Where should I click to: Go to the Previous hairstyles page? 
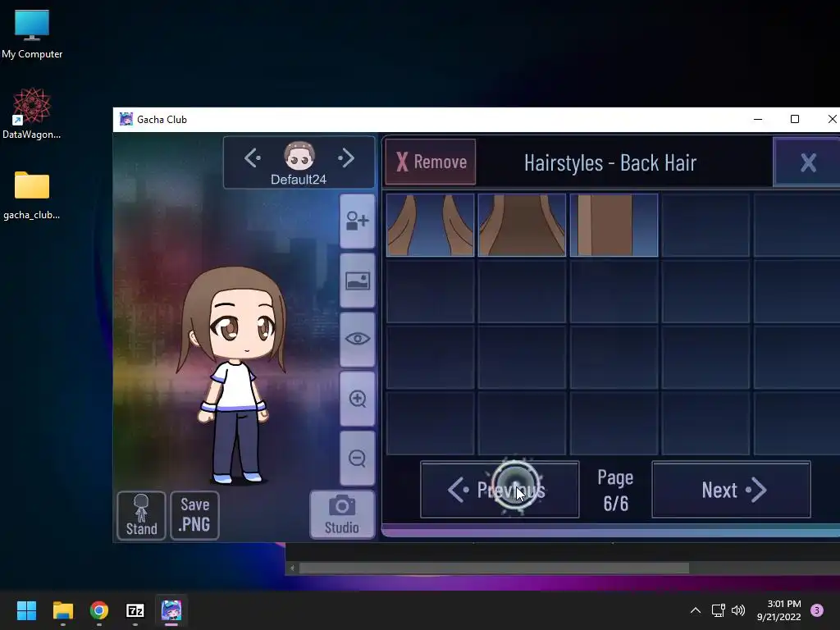(500, 490)
